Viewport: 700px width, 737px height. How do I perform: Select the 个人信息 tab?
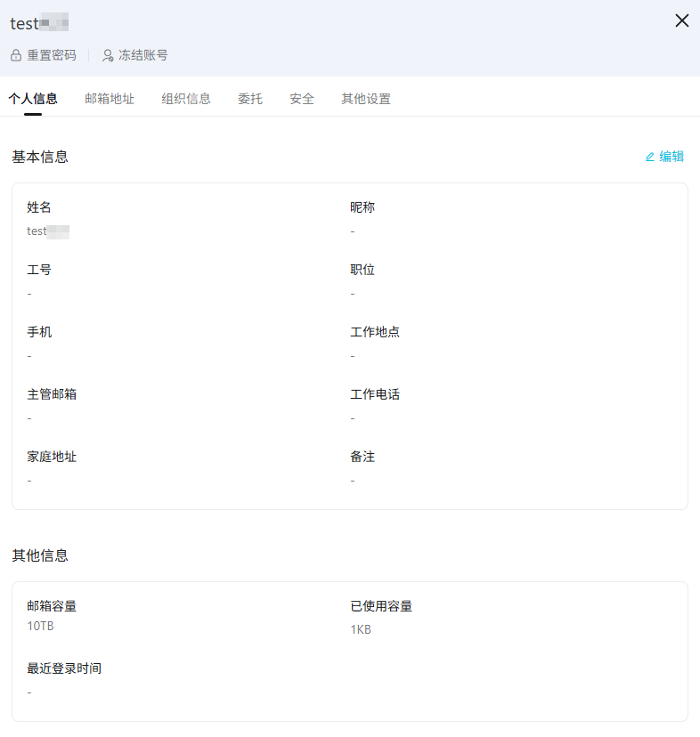point(33,99)
